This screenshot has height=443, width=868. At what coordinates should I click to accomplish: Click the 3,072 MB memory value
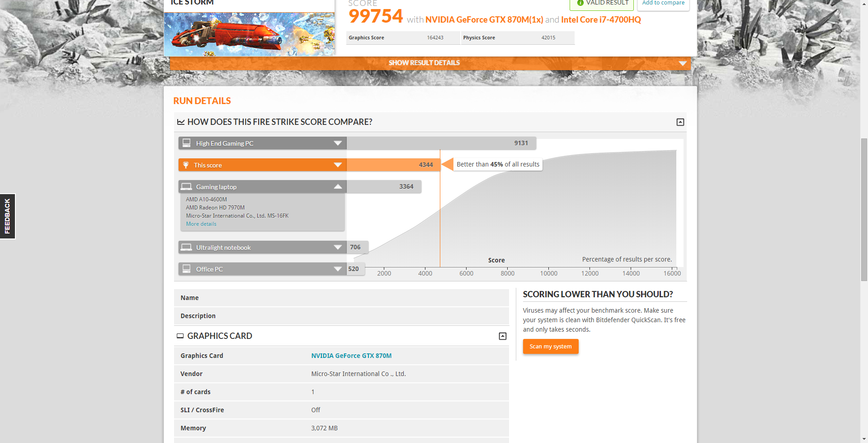pyautogui.click(x=324, y=428)
